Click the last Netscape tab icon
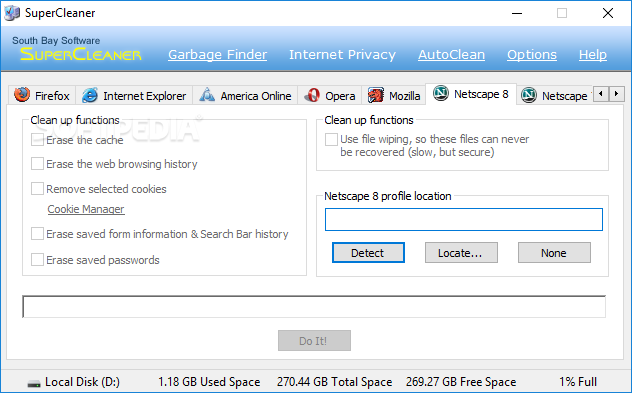 (528, 96)
